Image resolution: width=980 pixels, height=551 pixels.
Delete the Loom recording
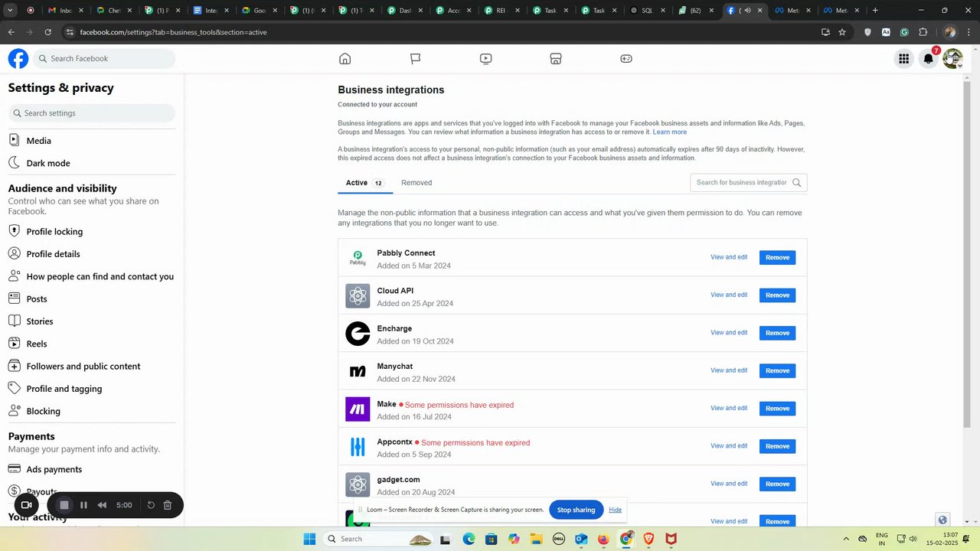168,505
